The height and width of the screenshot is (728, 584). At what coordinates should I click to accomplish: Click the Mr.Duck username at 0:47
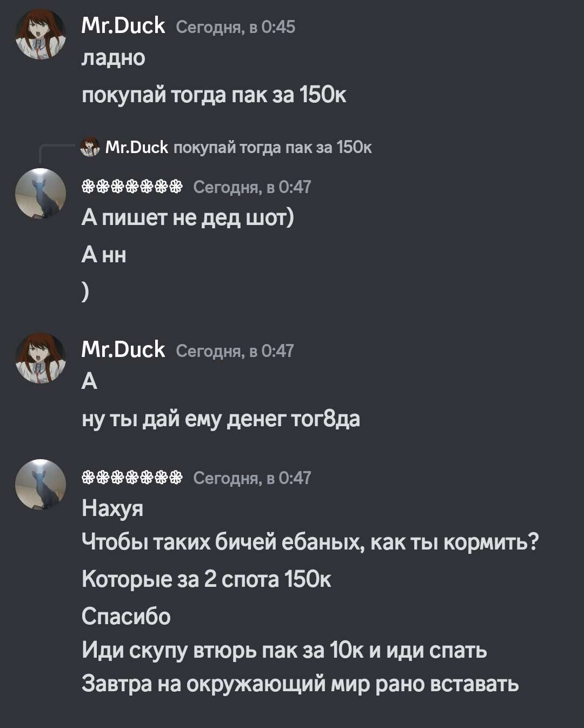[x=123, y=349]
